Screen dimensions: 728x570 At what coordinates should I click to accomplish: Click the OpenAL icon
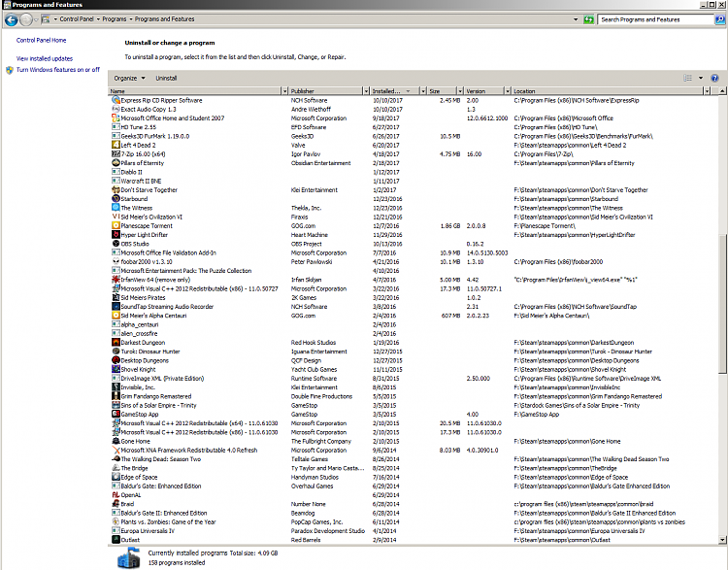click(116, 494)
